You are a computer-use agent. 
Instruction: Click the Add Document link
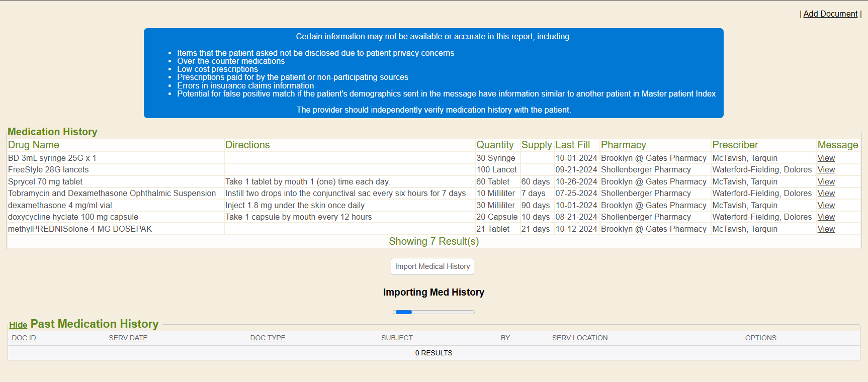coord(830,14)
